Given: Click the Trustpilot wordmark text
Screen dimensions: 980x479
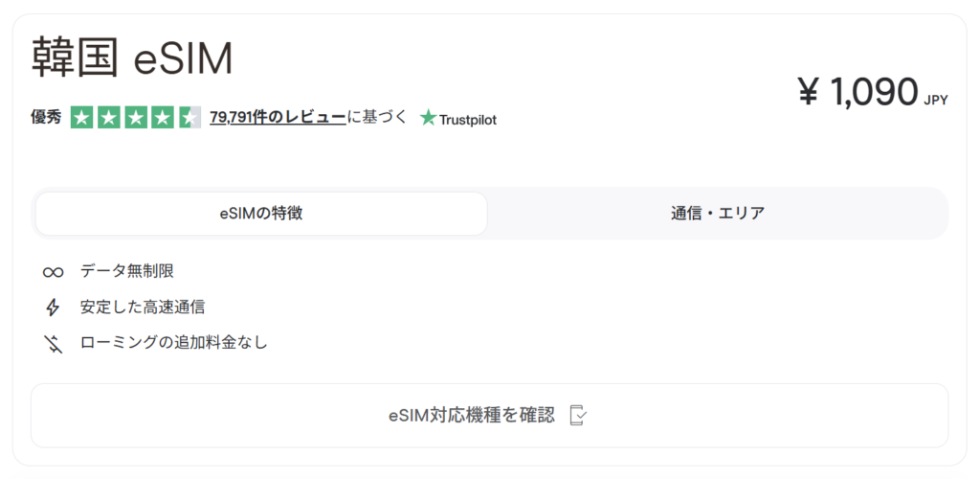Looking at the screenshot, I should pyautogui.click(x=468, y=120).
